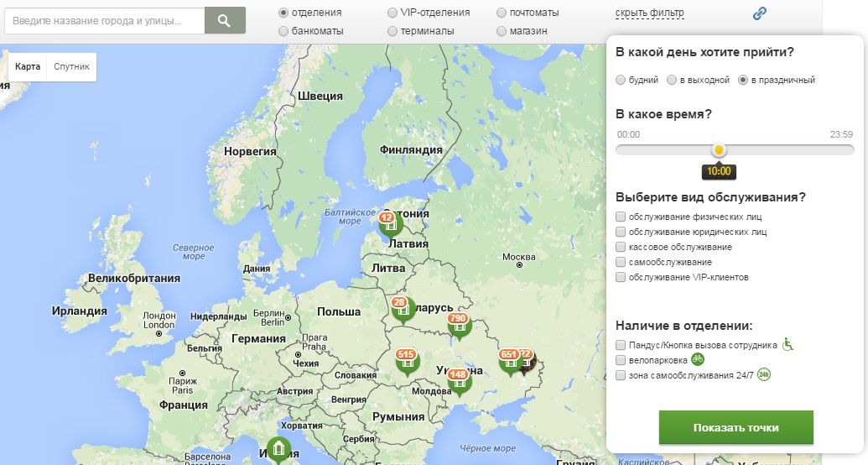Click the скрыть фильтр link
The image size is (868, 465).
[649, 13]
